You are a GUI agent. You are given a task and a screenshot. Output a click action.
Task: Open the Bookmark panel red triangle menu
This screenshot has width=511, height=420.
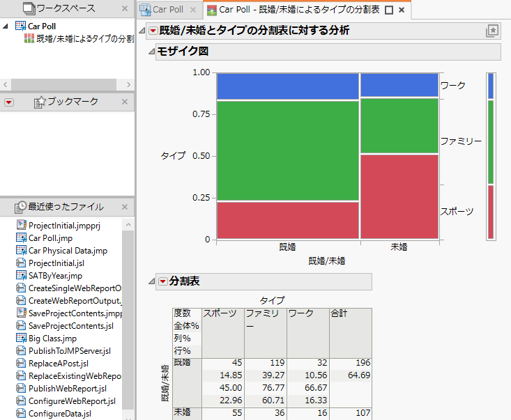click(x=9, y=102)
